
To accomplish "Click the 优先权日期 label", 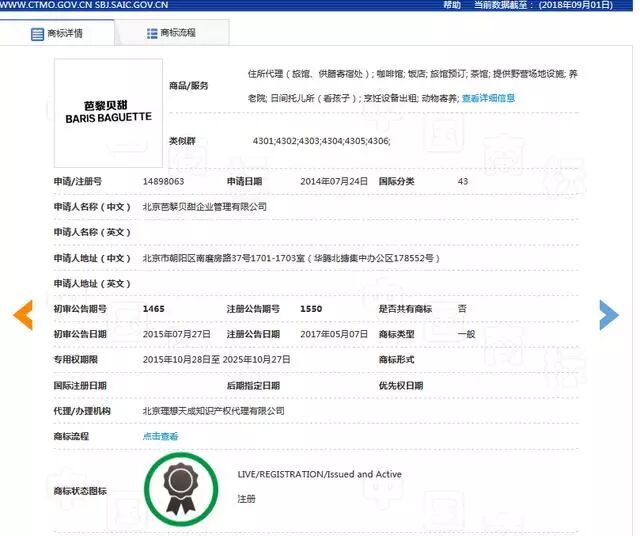I will [400, 386].
